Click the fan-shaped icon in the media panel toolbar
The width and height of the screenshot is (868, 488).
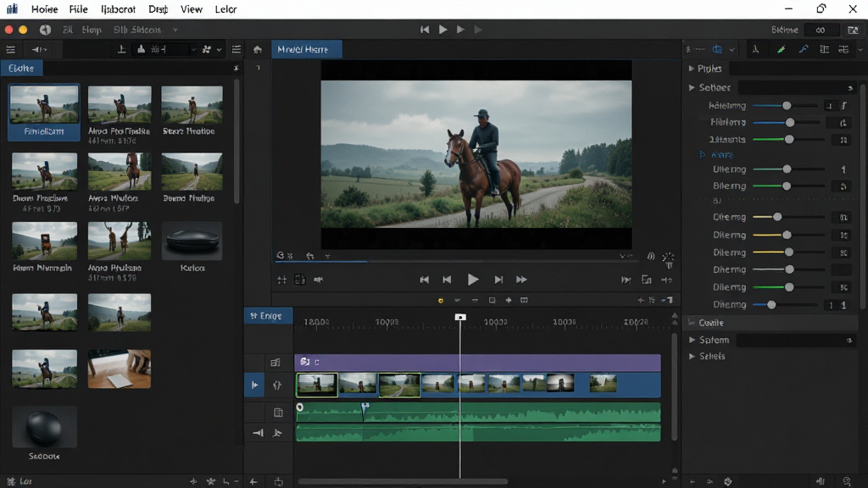pos(207,50)
